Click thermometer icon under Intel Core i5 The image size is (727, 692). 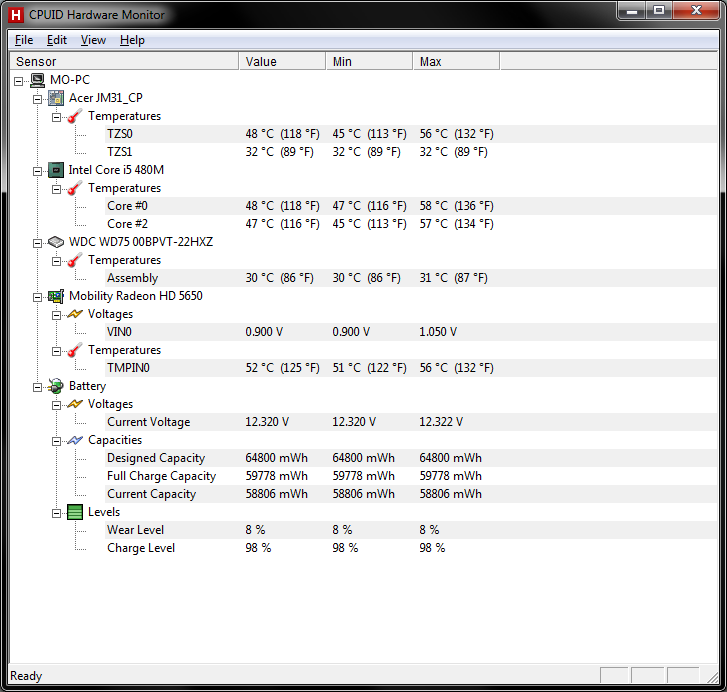coord(75,188)
